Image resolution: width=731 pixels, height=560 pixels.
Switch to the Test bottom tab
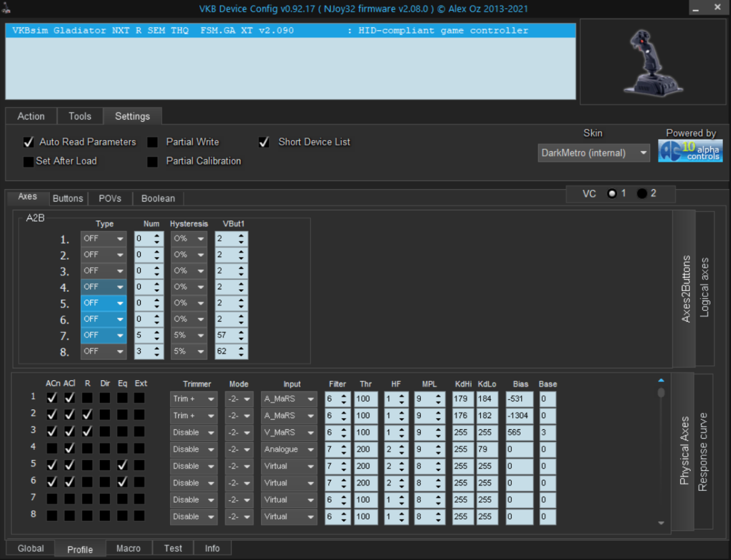pos(173,548)
